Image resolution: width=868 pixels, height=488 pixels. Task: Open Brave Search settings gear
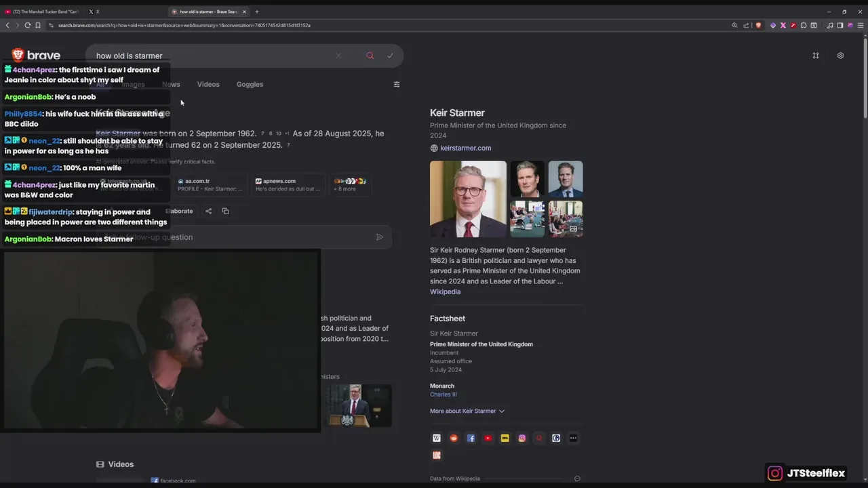click(x=840, y=56)
